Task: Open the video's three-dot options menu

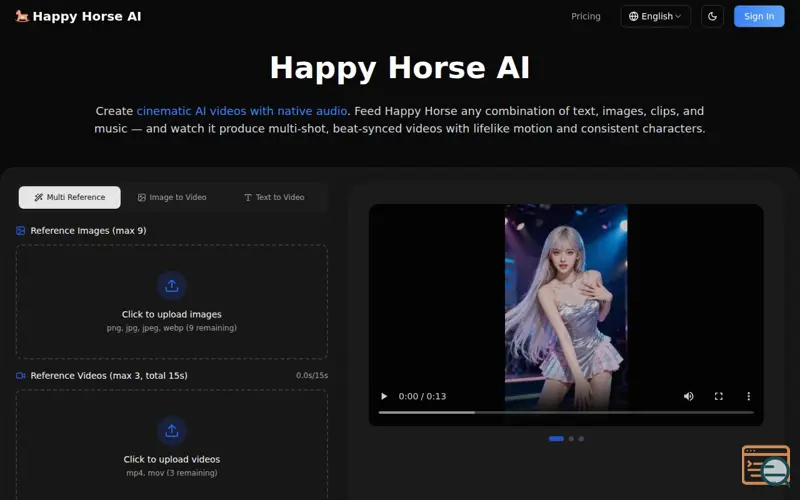Action: point(748,396)
